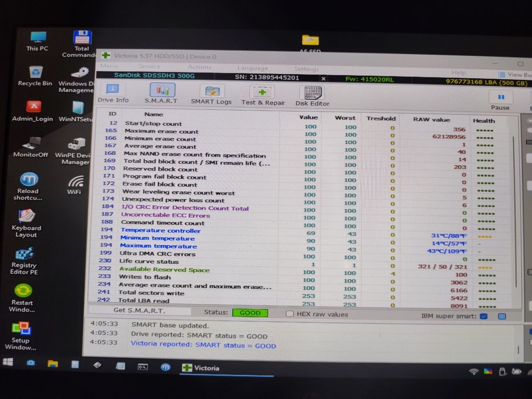
Task: Open command prompt icon in taskbar
Action: click(x=143, y=367)
